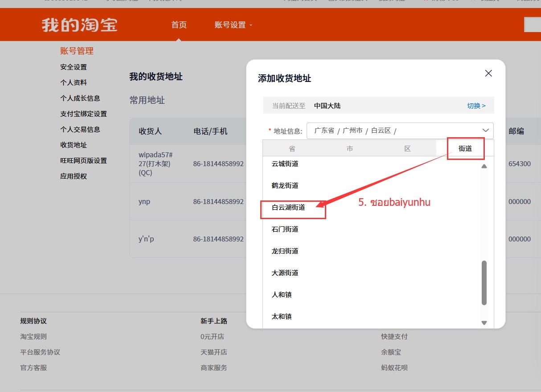Screen dimensions: 541x392
Task: Open the 淘宝规则 footer link
Action: pos(33,337)
